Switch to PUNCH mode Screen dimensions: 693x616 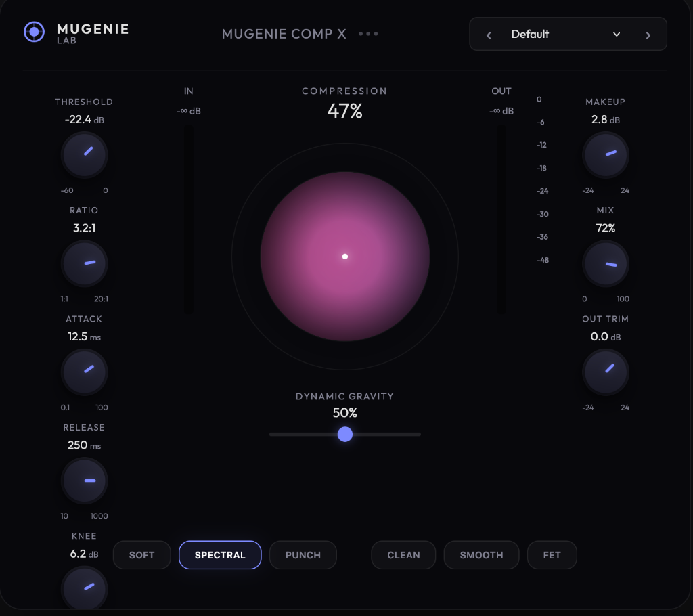[x=303, y=554]
